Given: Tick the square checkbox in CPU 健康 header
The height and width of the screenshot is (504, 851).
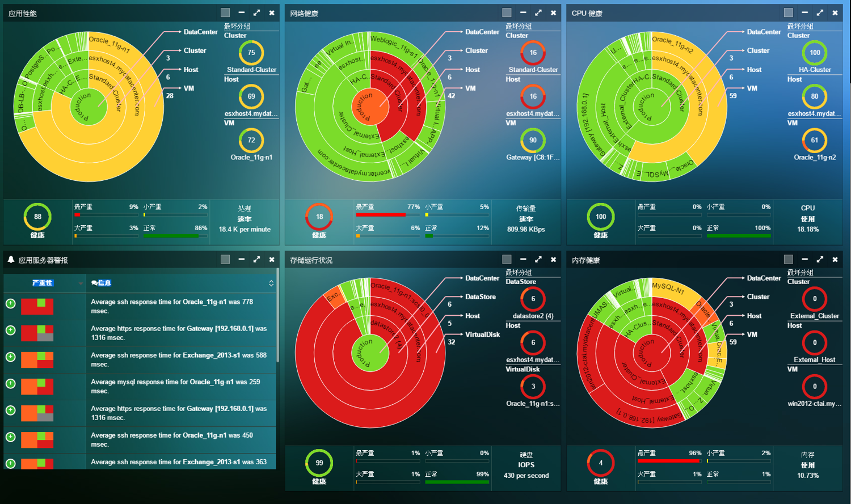Looking at the screenshot, I should [789, 12].
